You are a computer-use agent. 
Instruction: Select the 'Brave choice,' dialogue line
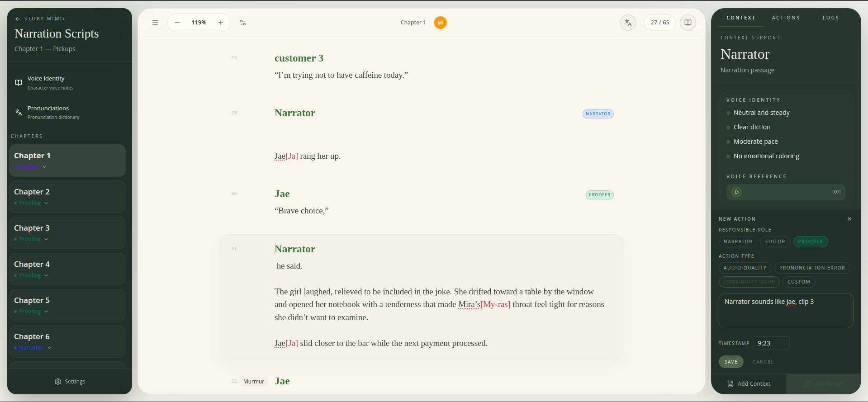click(x=302, y=211)
